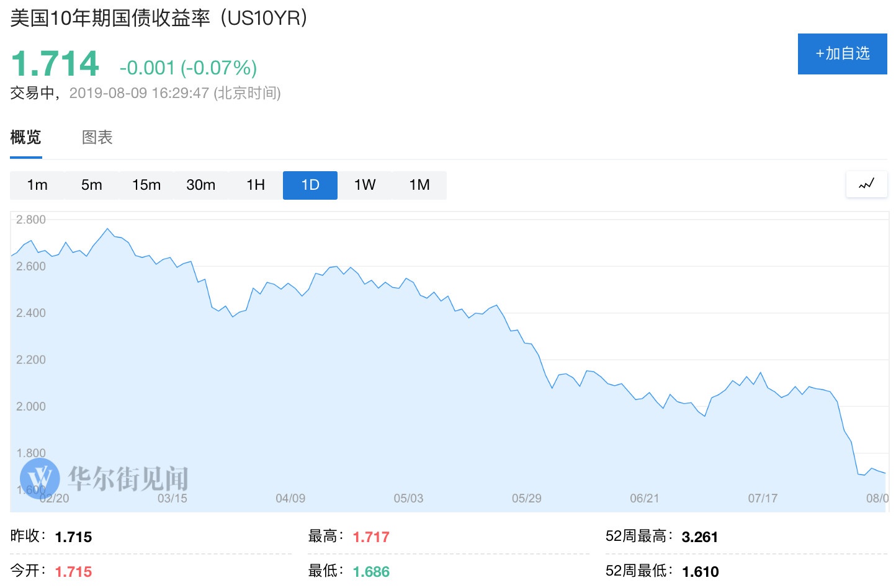Add US10YR to watchlist with +加自选
Image resolution: width=896 pixels, height=588 pixels.
pyautogui.click(x=842, y=54)
